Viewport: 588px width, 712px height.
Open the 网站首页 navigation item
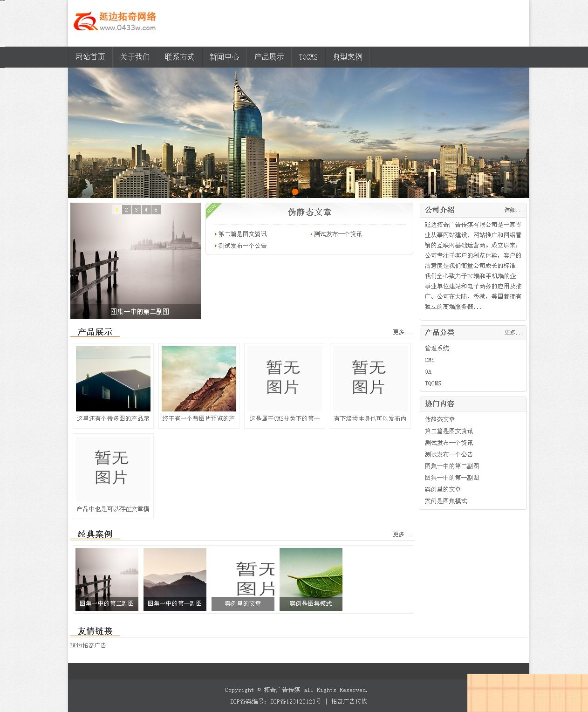(x=90, y=57)
